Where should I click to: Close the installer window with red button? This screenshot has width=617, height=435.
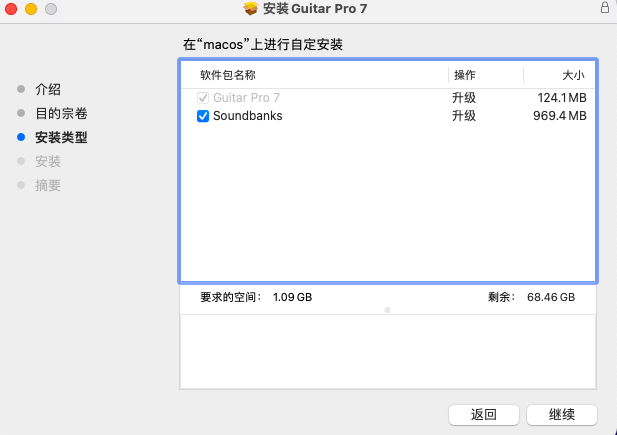point(11,9)
